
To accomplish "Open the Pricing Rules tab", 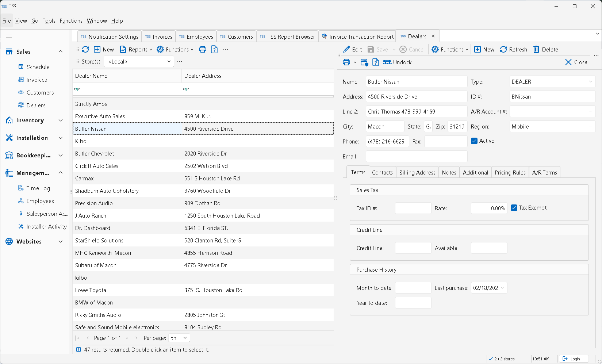I will (x=510, y=173).
